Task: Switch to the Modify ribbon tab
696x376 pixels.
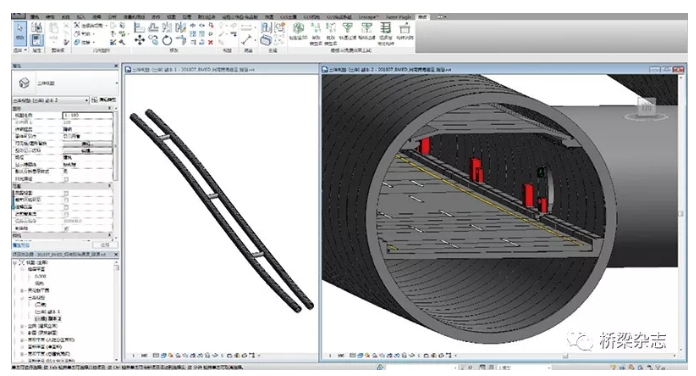Action: coord(422,17)
